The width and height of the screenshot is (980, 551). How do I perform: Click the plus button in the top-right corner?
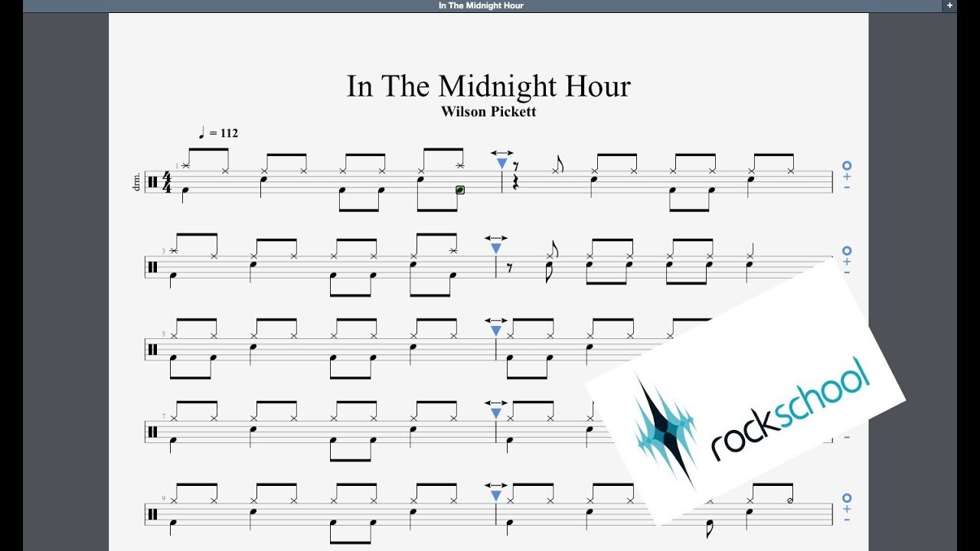pyautogui.click(x=950, y=5)
